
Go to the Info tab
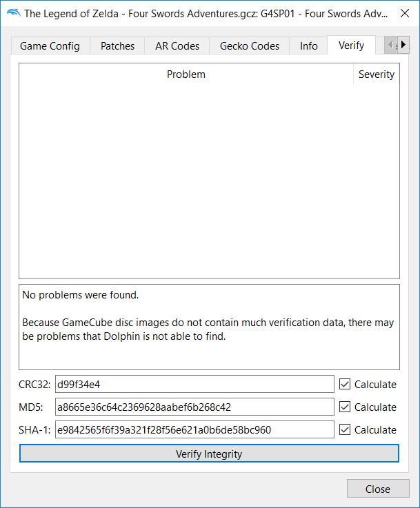(x=308, y=45)
